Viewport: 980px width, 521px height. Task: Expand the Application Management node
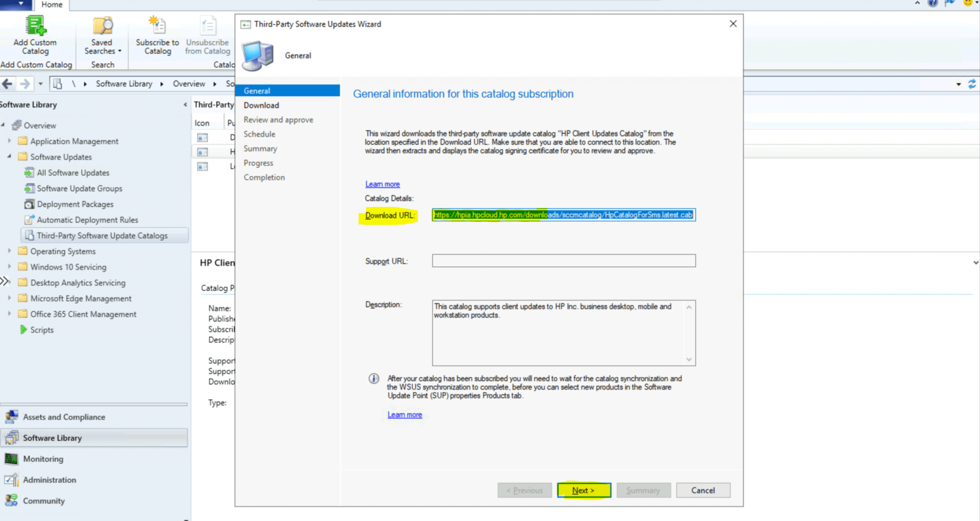[9, 141]
